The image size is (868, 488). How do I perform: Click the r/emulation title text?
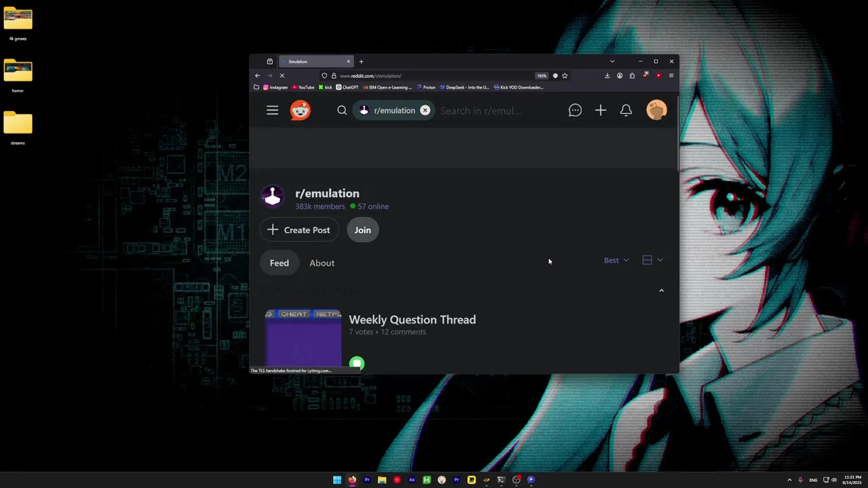pos(327,193)
